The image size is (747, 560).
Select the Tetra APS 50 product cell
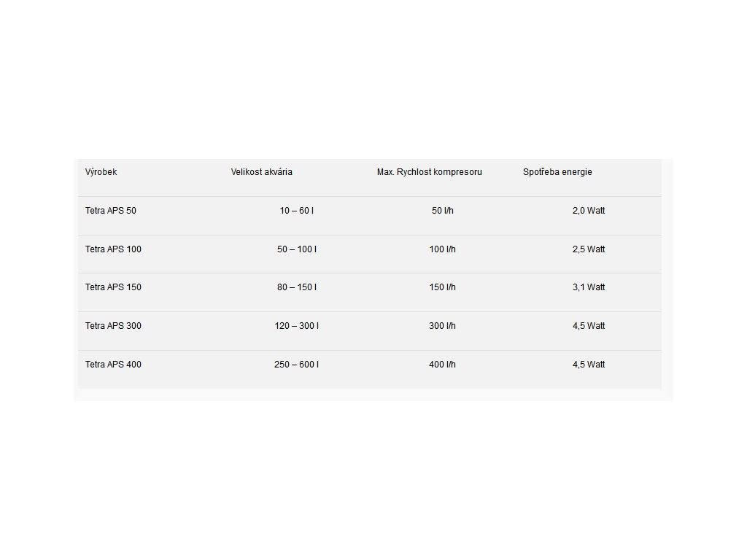click(111, 211)
